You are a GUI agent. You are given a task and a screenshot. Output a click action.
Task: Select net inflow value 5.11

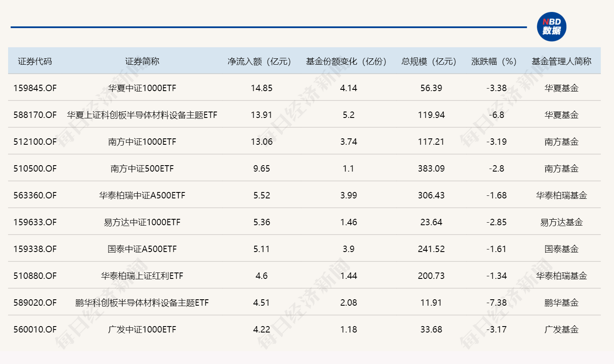(262, 249)
